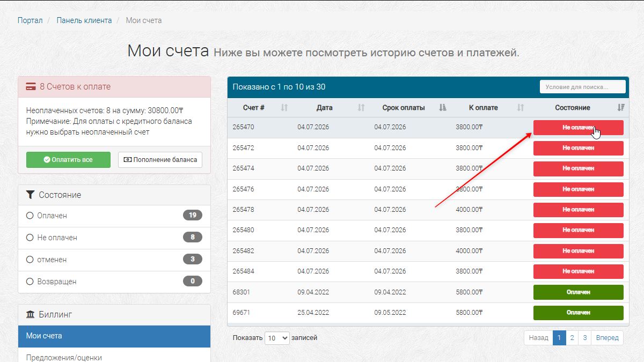Open Предложения/оценки in Биллинг menu
This screenshot has height=362, width=644.
pyautogui.click(x=114, y=356)
